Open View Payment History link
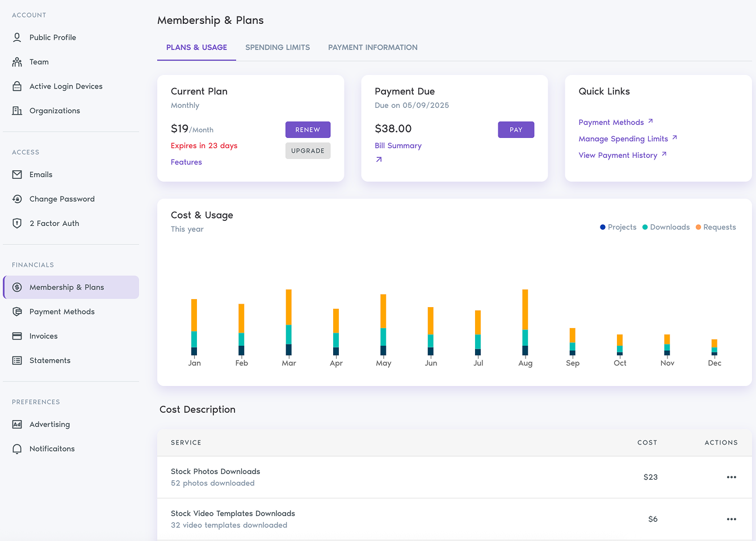Screen dimensions: 756x541 pyautogui.click(x=618, y=155)
